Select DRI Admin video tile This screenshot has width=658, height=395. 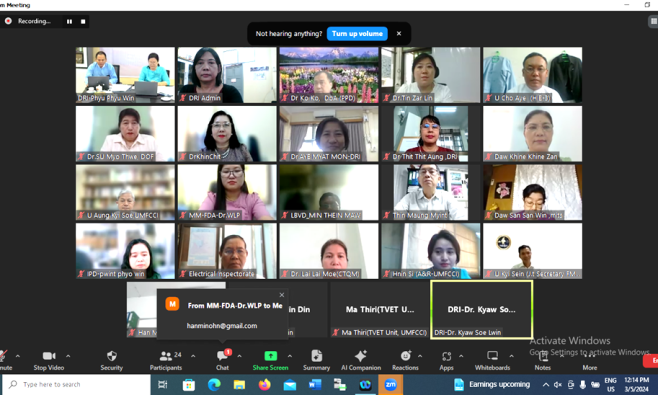[x=227, y=75]
